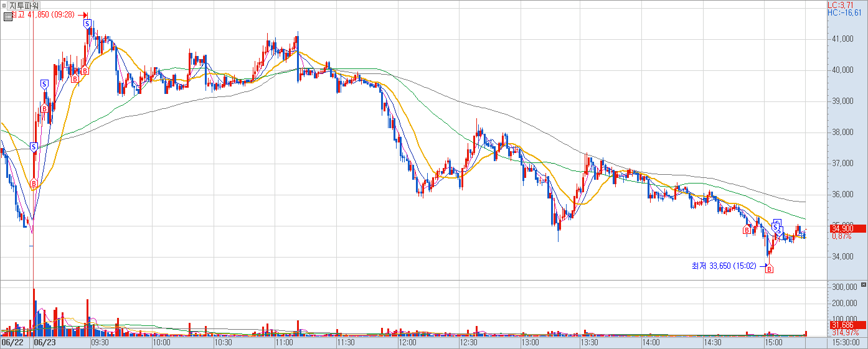The height and width of the screenshot is (349, 868).
Task: Click the 09:30 time axis label
Action: click(x=101, y=342)
